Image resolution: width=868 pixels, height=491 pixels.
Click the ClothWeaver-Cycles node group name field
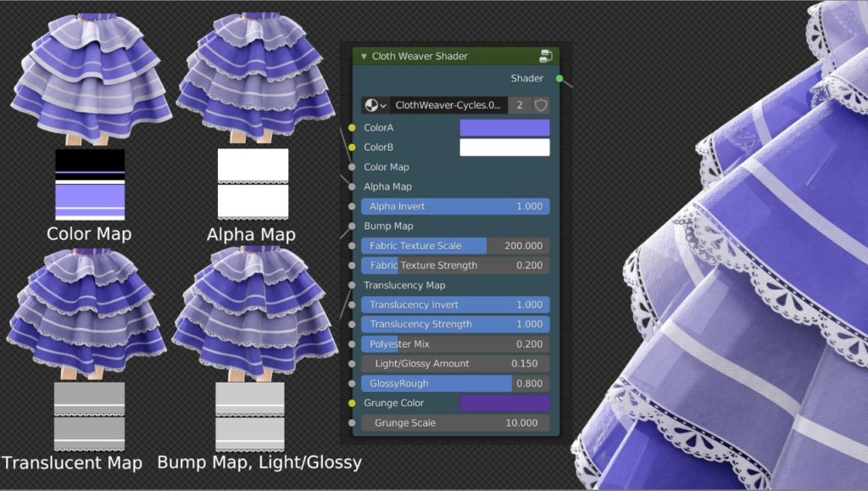pos(449,105)
